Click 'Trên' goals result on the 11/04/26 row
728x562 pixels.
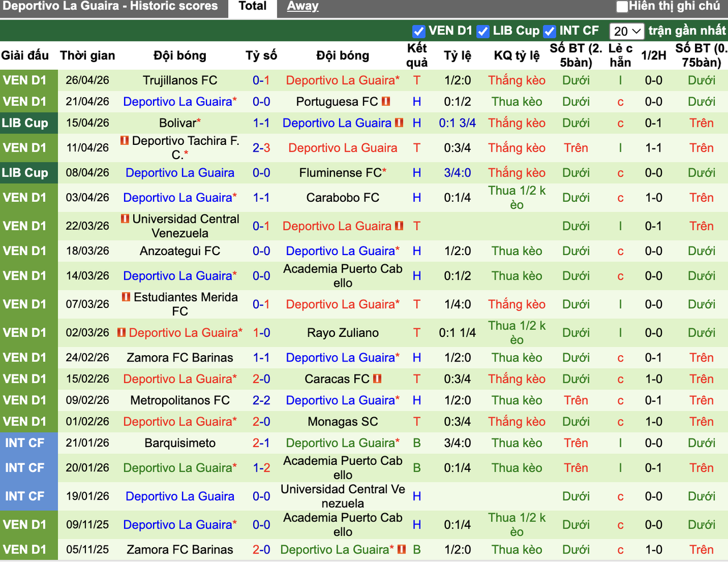(x=576, y=148)
